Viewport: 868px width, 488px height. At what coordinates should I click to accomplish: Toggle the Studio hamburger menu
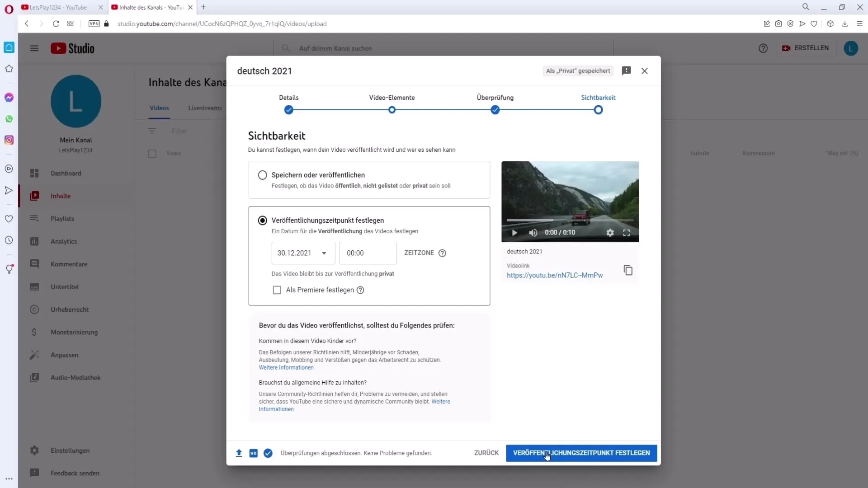(34, 48)
